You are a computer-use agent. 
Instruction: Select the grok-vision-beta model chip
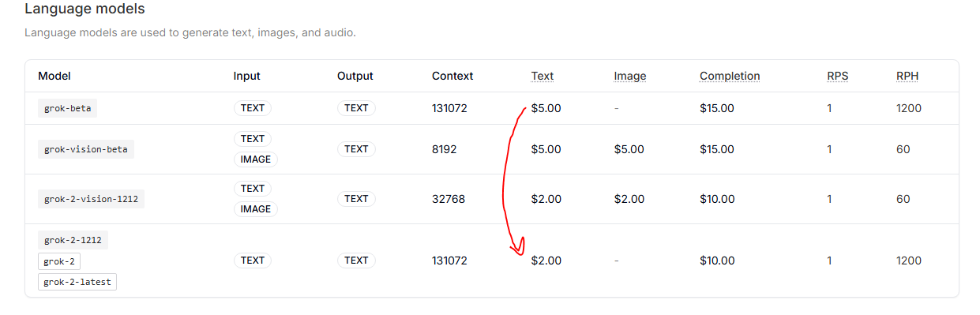tap(86, 149)
